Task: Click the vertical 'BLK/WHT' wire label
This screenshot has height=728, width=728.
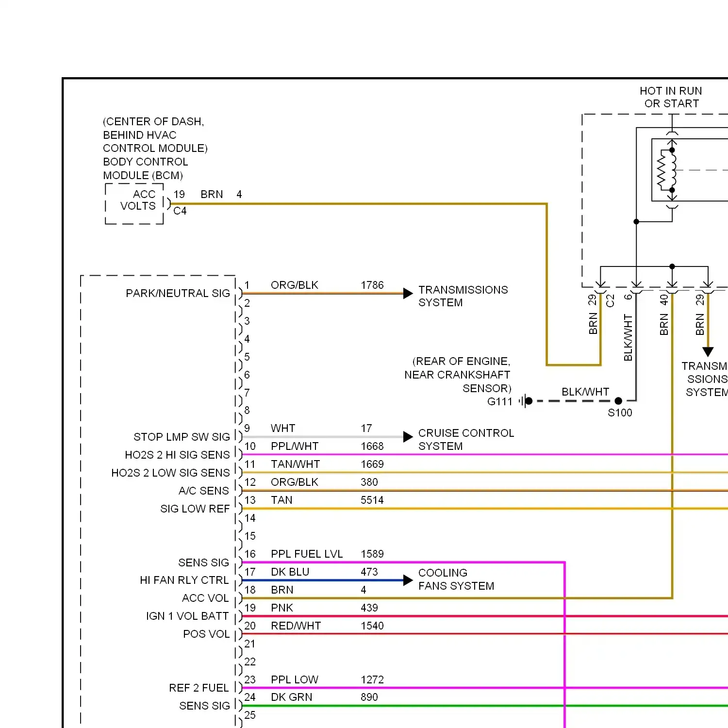Action: point(628,337)
